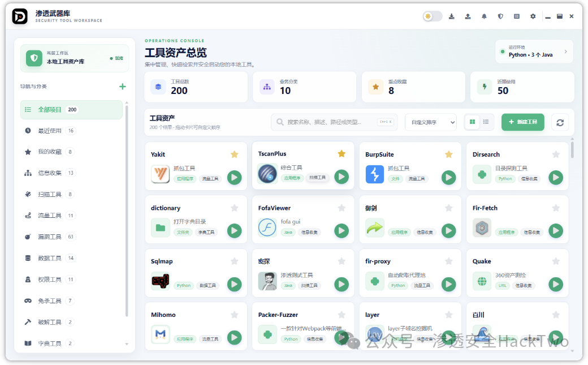This screenshot has height=365, width=588.
Task: Click the 密探 avatar icon
Action: 267,281
